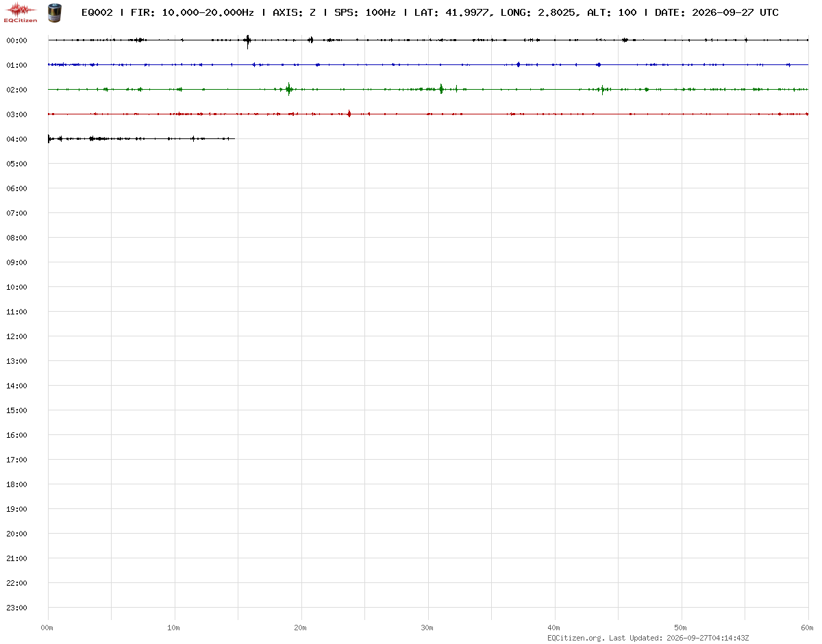
Task: Click the Last Updated timestamp text
Action: click(x=679, y=638)
